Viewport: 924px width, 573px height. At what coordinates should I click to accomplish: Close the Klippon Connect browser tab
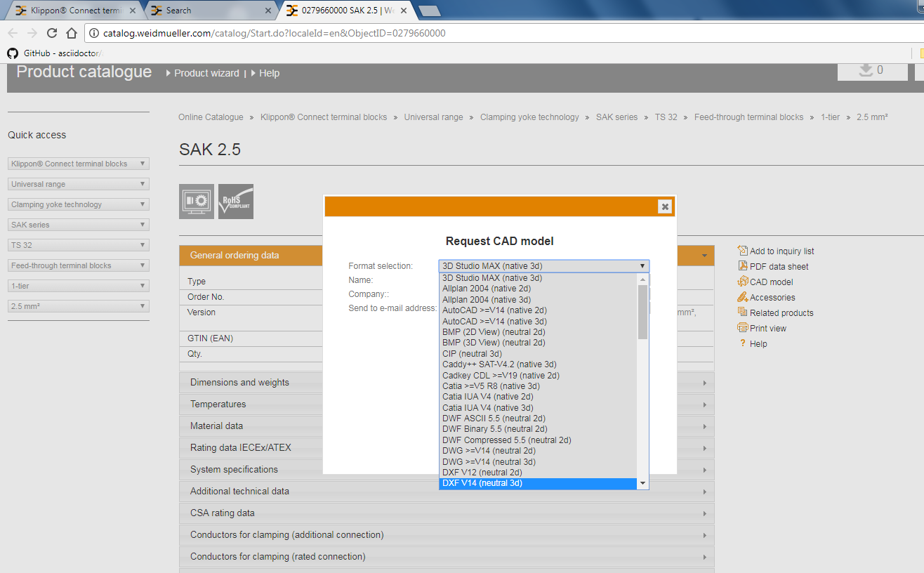click(133, 11)
